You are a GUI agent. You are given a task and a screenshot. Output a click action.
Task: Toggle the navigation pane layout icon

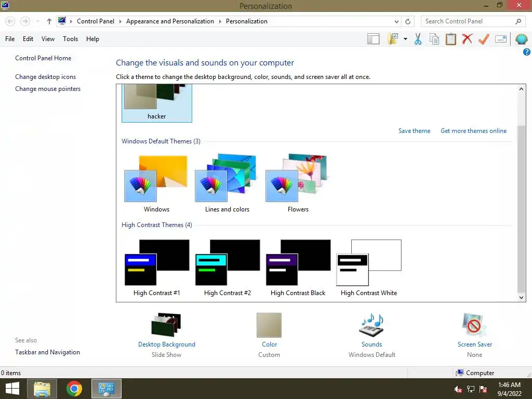[373, 38]
